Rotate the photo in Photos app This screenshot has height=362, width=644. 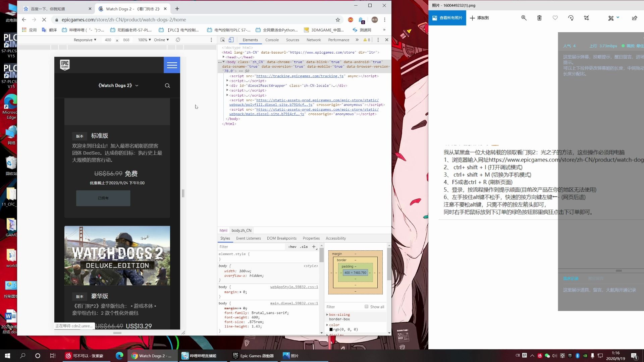(x=571, y=18)
